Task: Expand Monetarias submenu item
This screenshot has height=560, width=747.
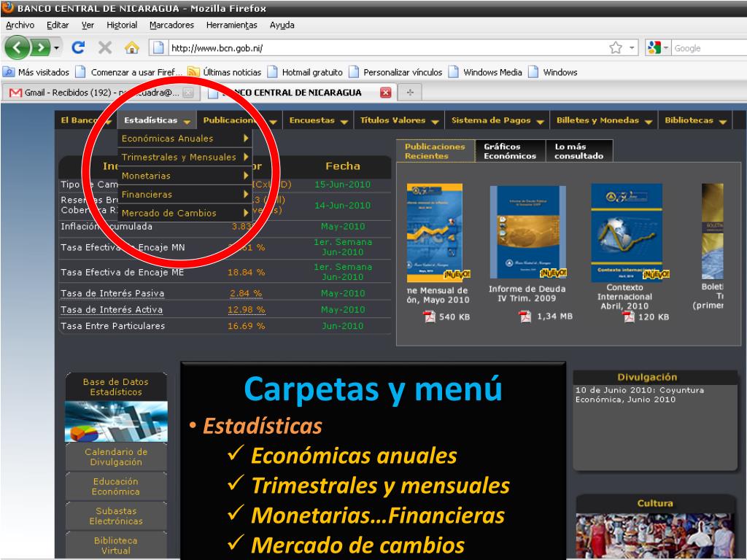Action: click(185, 176)
